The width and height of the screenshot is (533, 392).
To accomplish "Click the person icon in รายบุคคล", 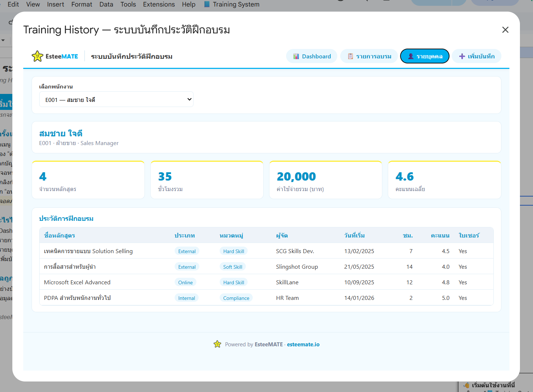I will [x=411, y=56].
